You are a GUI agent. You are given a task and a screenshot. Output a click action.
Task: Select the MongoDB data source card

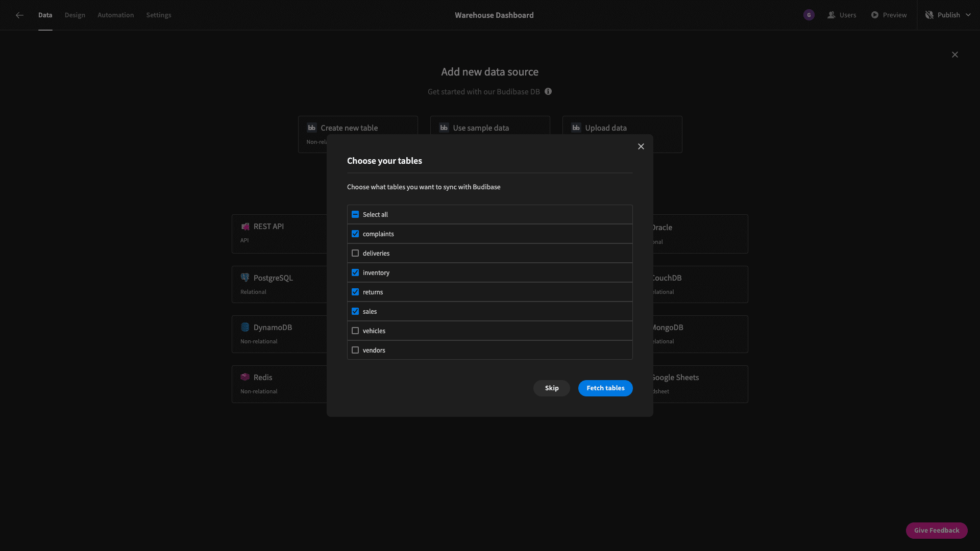click(701, 334)
